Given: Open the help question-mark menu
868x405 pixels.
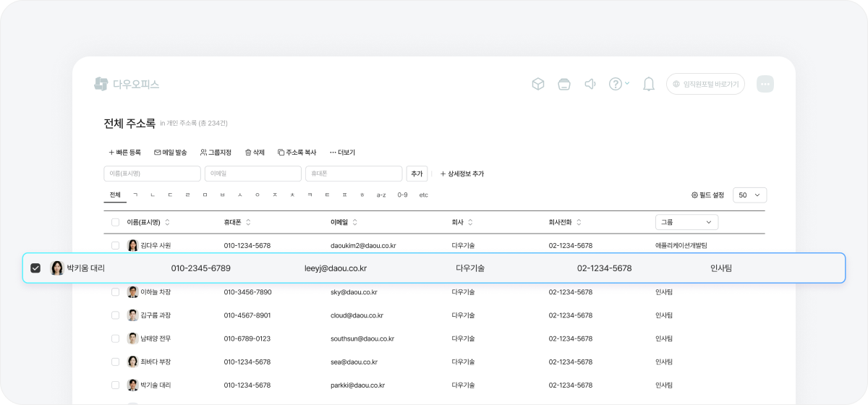Looking at the screenshot, I should [x=618, y=84].
